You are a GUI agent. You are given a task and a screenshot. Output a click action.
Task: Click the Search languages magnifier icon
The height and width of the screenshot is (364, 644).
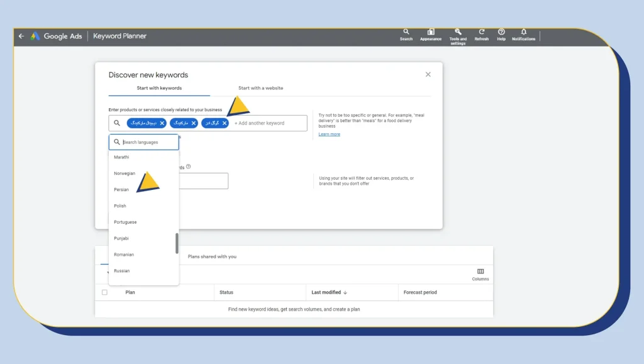(x=116, y=141)
